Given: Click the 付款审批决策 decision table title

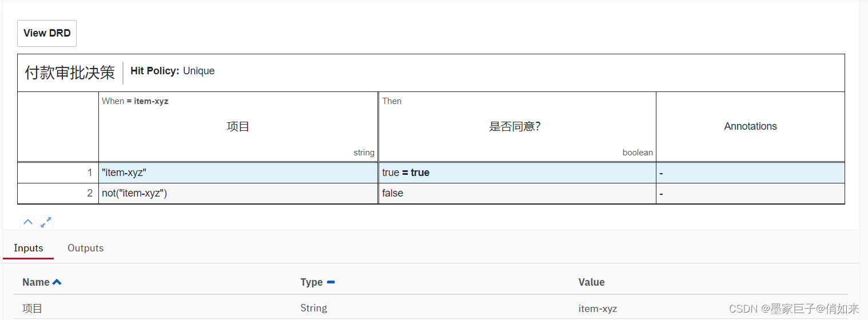Looking at the screenshot, I should [70, 73].
